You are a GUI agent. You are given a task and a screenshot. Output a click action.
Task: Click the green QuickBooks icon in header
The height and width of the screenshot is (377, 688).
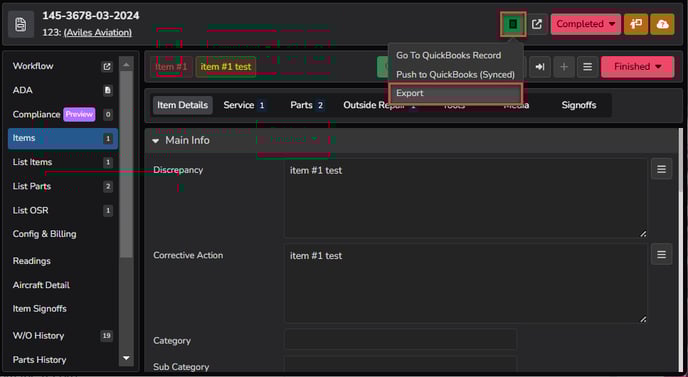click(513, 24)
